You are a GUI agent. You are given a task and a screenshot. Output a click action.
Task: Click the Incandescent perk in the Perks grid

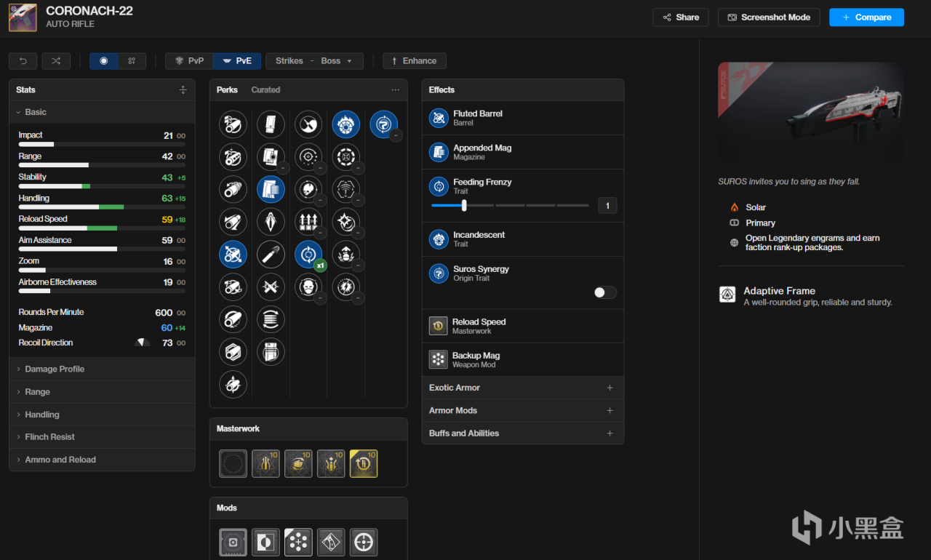tap(346, 124)
